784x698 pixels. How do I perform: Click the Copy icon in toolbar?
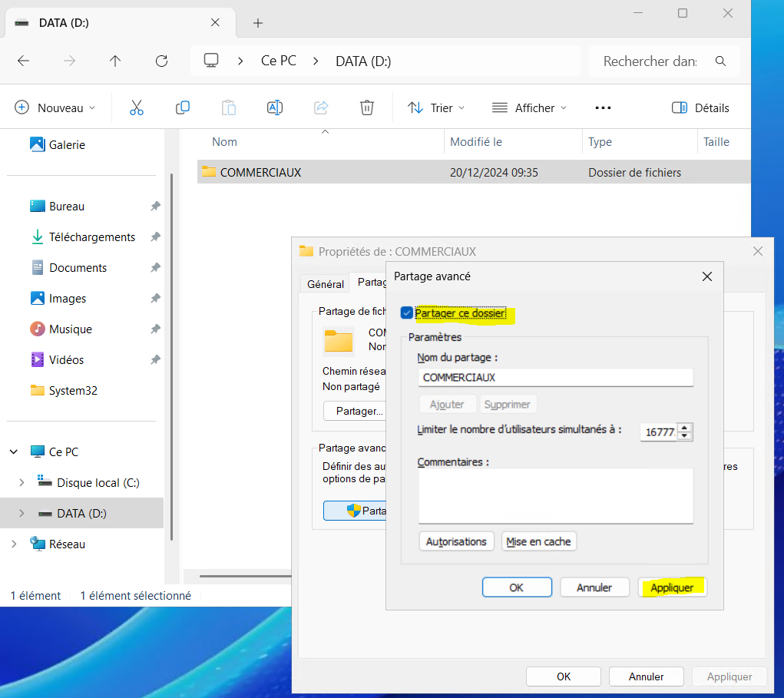coord(183,108)
